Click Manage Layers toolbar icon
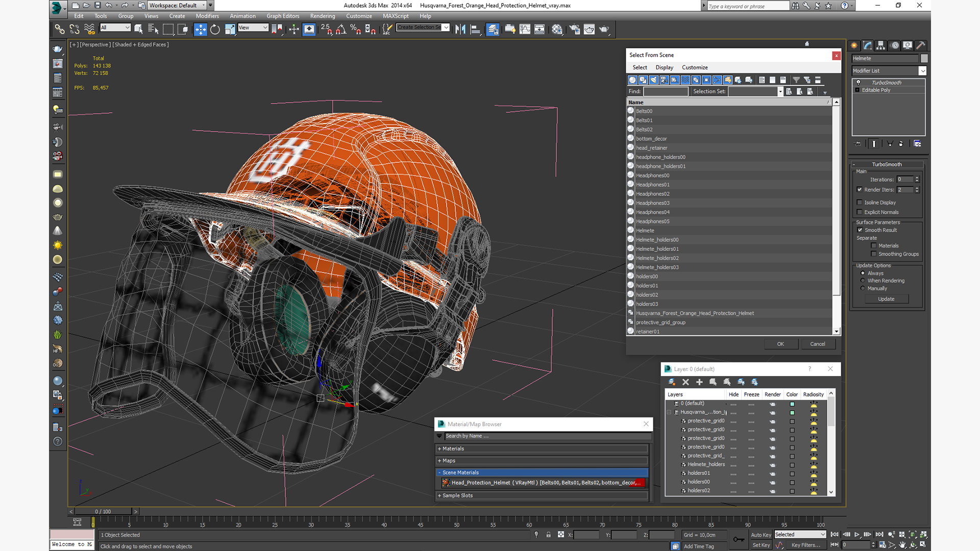Image resolution: width=980 pixels, height=551 pixels. pos(493,30)
